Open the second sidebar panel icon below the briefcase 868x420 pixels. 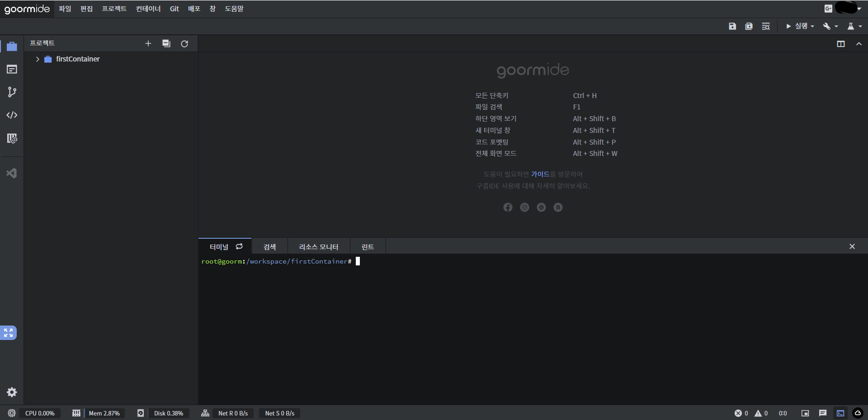pos(12,69)
